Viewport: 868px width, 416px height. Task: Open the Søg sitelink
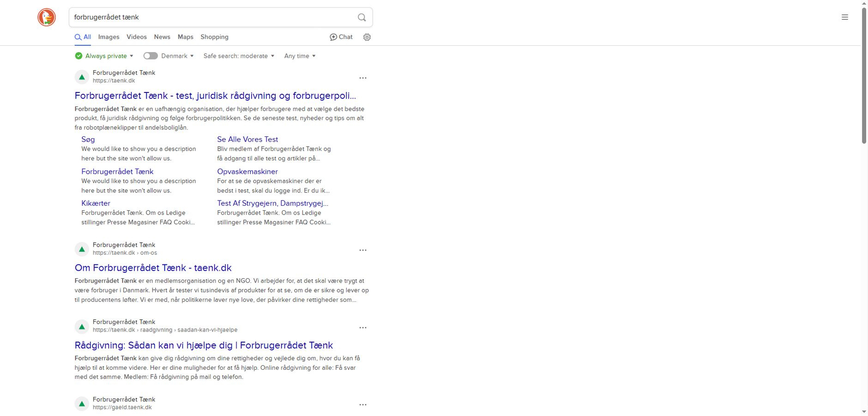[x=88, y=139]
